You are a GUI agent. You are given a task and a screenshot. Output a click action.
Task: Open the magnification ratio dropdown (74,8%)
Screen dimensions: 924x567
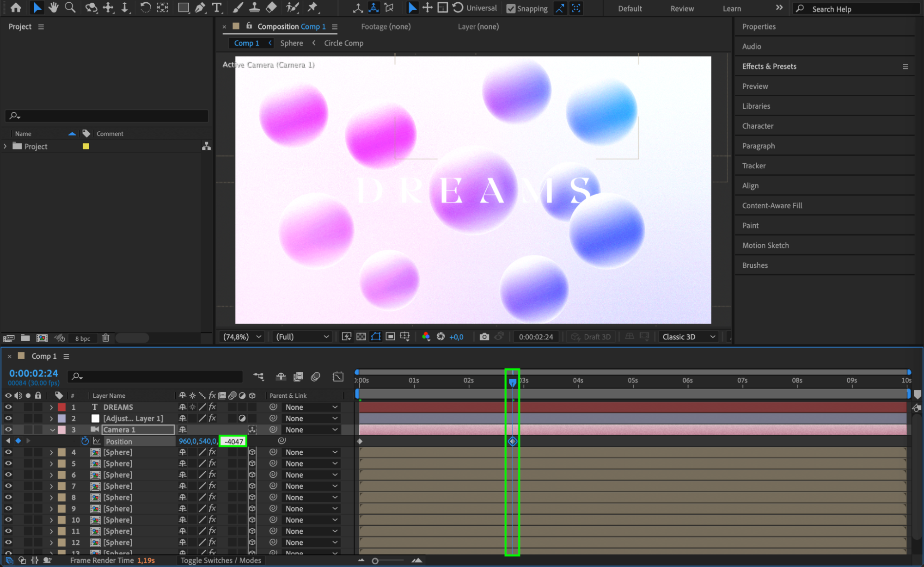tap(242, 337)
